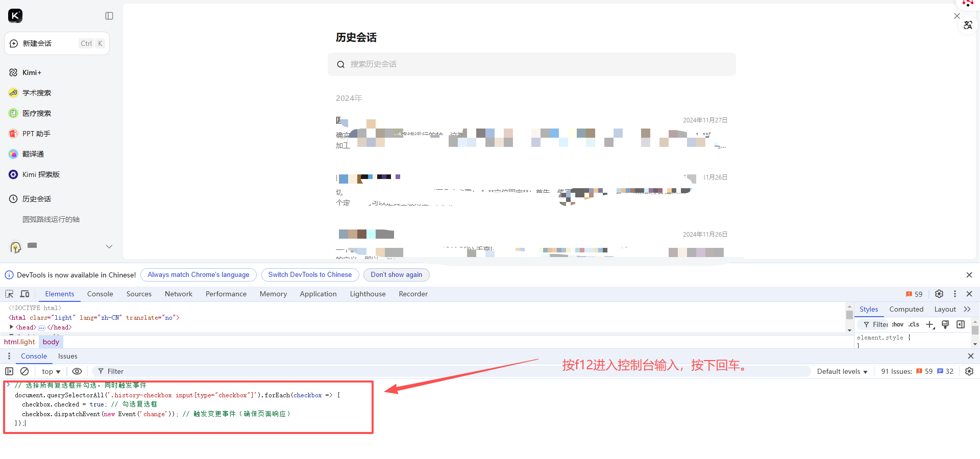Activate the inspect element picker

click(9, 294)
